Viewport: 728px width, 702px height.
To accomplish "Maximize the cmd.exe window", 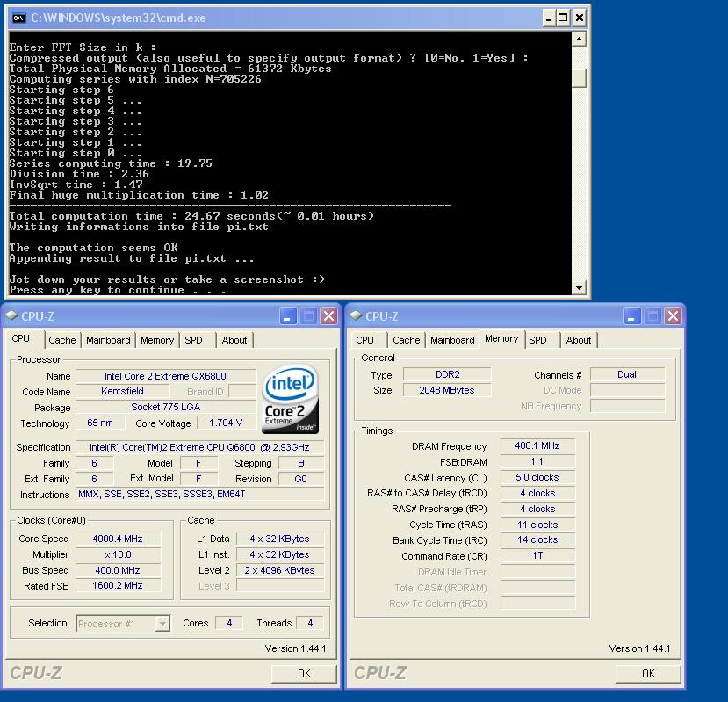I will 563,18.
